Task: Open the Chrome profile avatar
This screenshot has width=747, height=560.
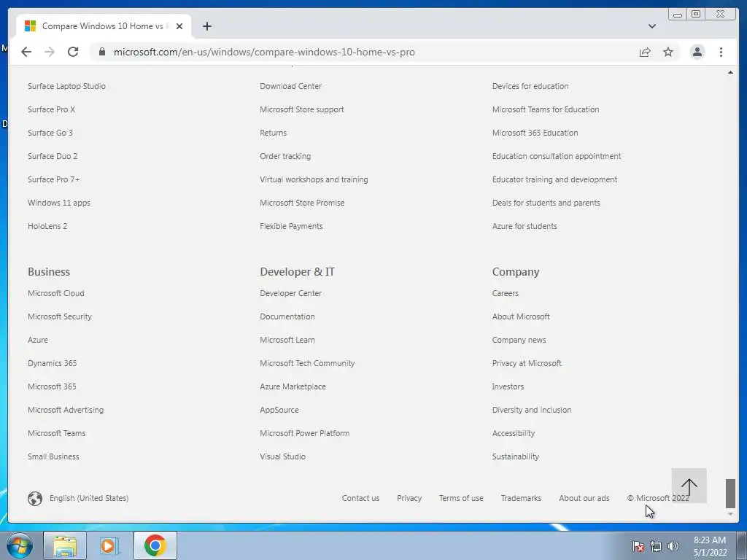Action: (x=697, y=52)
